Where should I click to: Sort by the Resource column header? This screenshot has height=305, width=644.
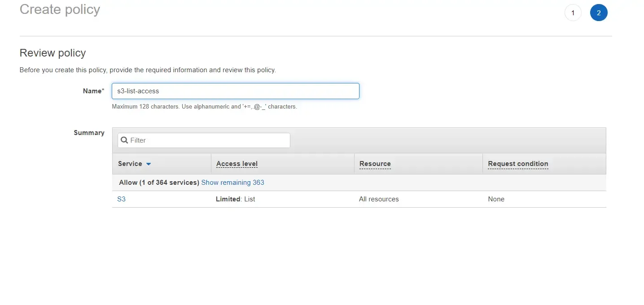tap(375, 163)
